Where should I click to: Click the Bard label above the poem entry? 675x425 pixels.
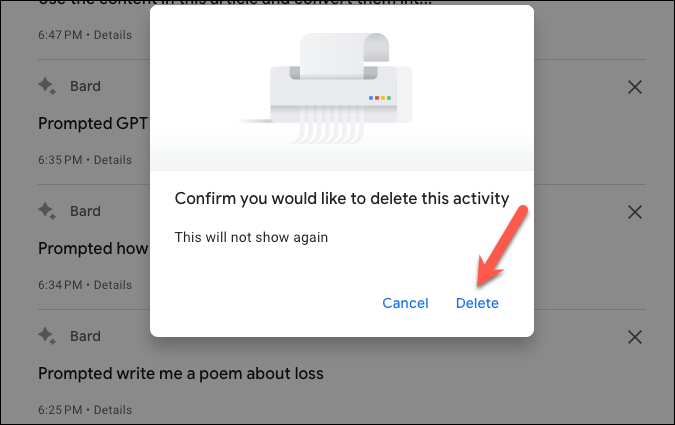[x=85, y=336]
